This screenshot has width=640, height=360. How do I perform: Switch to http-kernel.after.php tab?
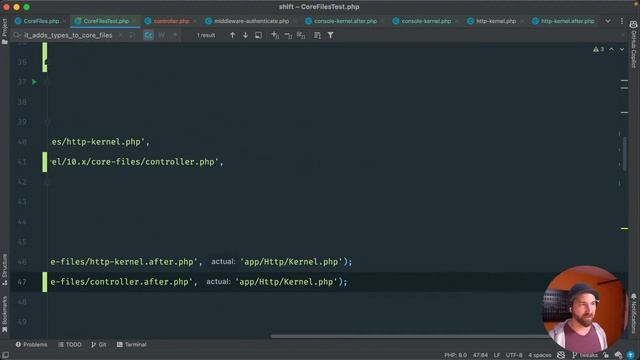pos(564,21)
